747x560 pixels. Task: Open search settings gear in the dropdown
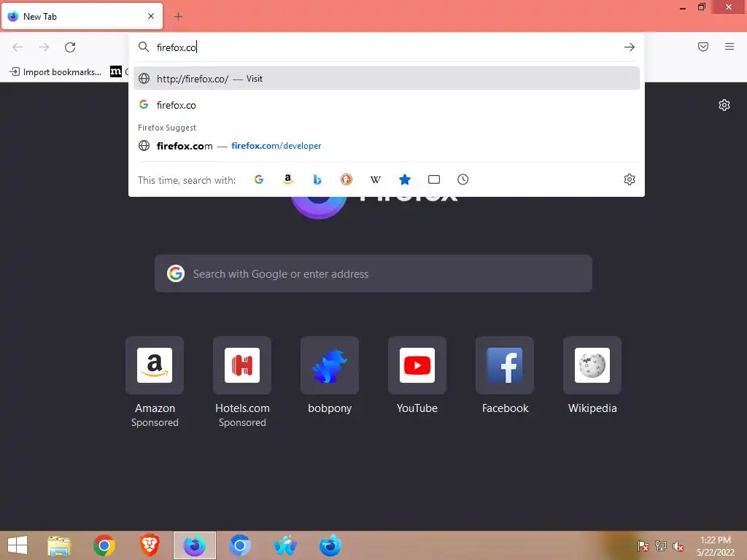pos(630,179)
